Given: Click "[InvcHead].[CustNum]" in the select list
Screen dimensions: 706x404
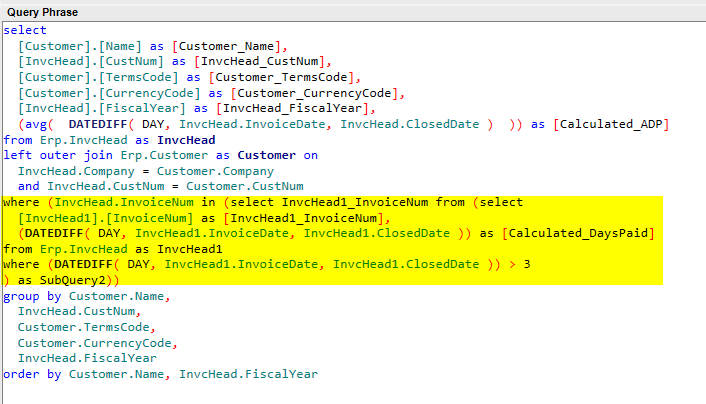Looking at the screenshot, I should pyautogui.click(x=91, y=61).
